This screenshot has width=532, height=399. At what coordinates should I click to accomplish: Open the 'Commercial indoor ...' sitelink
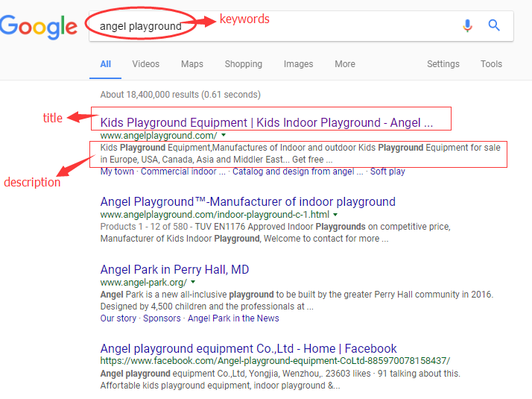click(183, 172)
